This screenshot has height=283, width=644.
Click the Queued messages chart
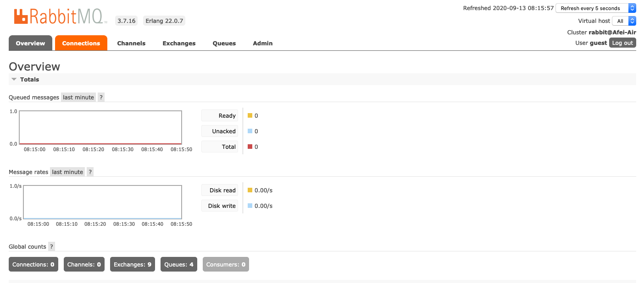click(100, 127)
